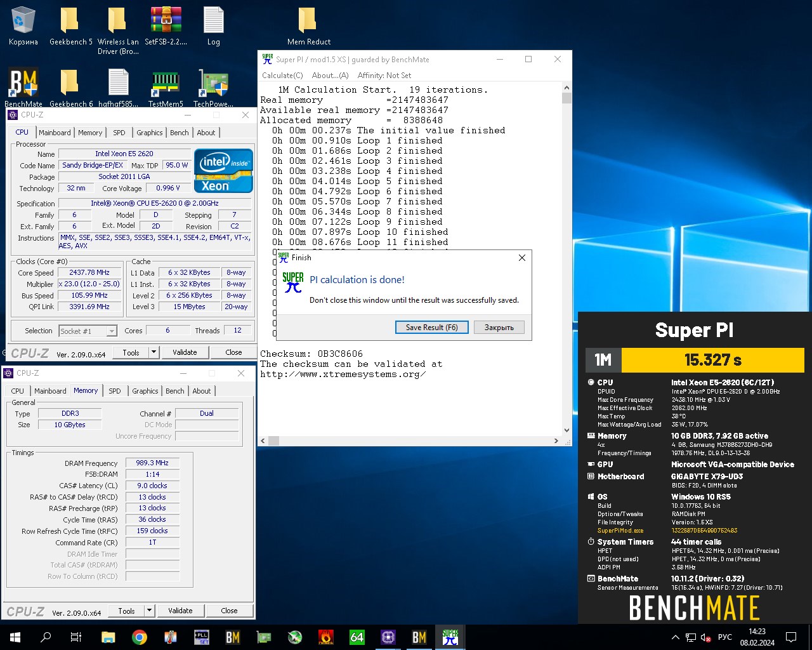
Task: Click the РУС language indicator
Action: point(725,637)
